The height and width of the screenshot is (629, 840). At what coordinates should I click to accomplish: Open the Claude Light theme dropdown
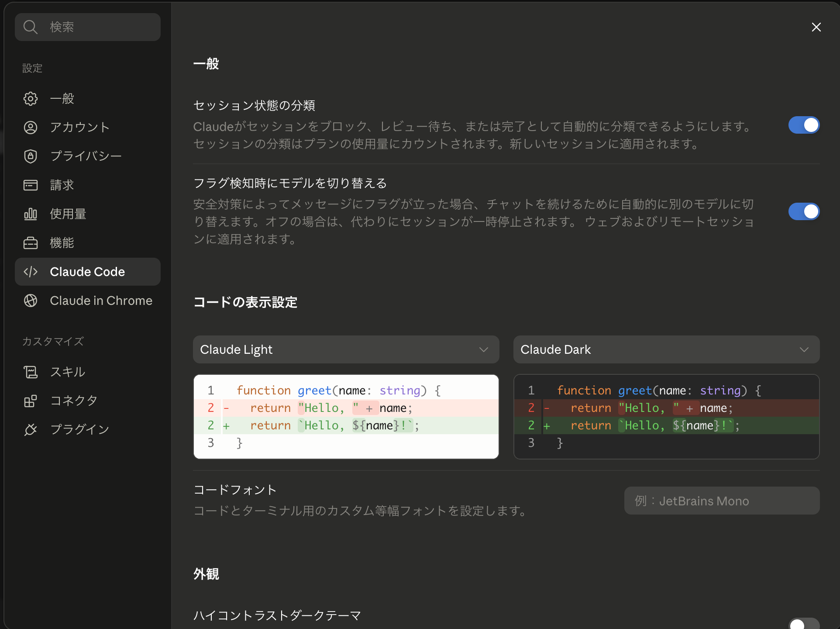coord(346,349)
